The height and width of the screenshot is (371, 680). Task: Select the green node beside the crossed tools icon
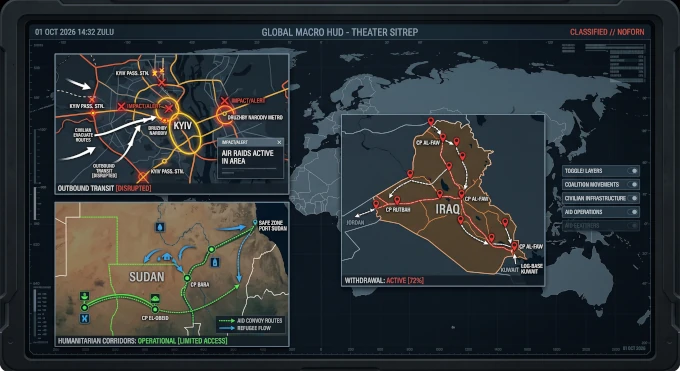[x=85, y=308]
